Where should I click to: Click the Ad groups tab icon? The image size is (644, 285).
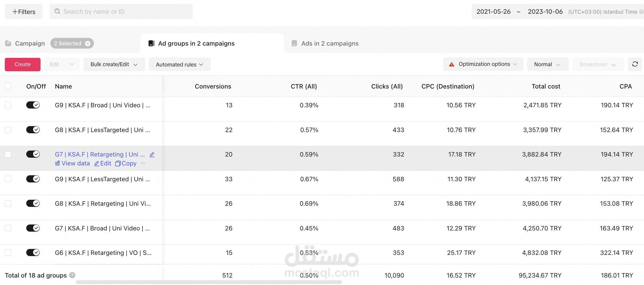151,44
